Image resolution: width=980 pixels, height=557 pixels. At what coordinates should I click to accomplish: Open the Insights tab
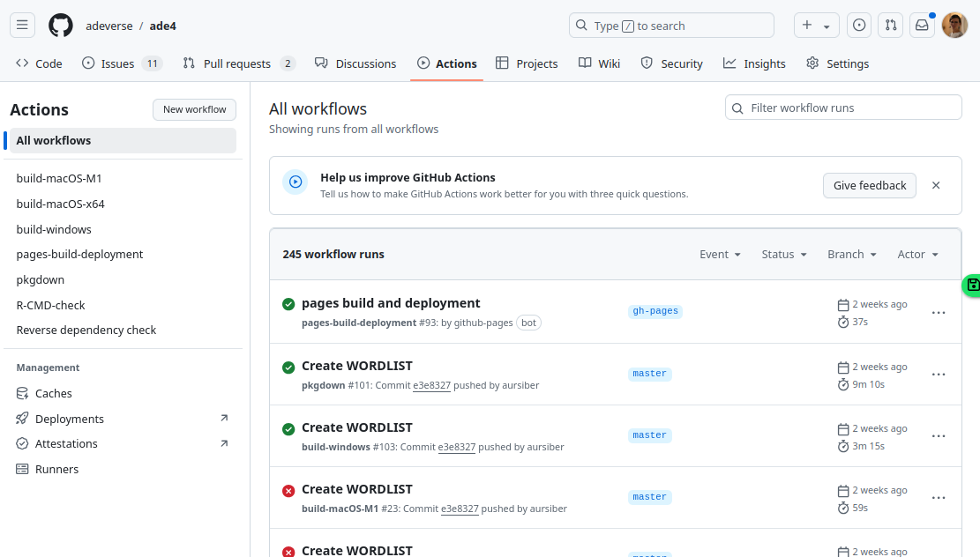tap(754, 63)
